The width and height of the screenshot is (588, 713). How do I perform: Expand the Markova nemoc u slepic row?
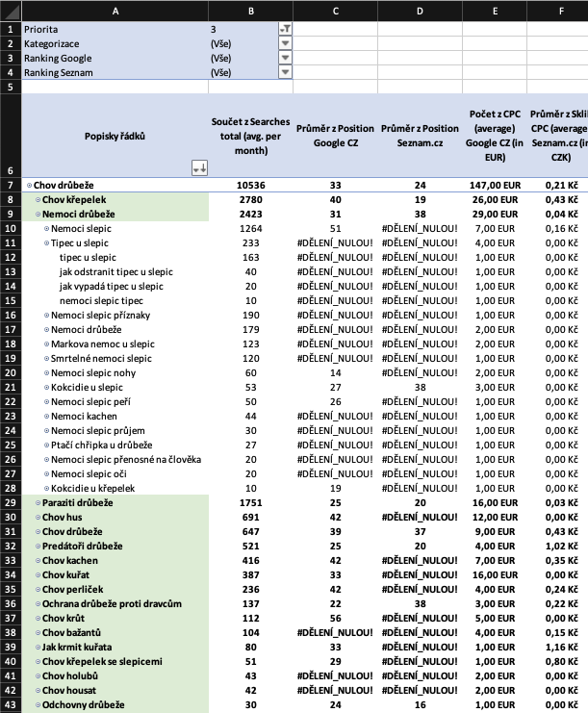pos(46,344)
